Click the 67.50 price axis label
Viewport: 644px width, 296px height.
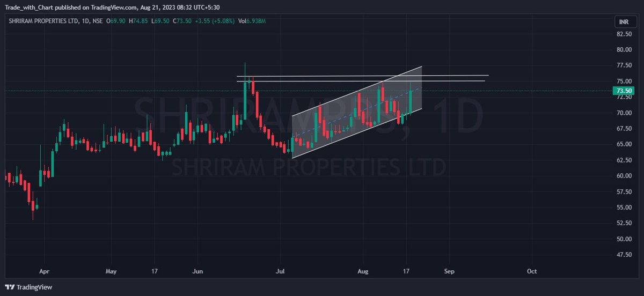(623, 129)
